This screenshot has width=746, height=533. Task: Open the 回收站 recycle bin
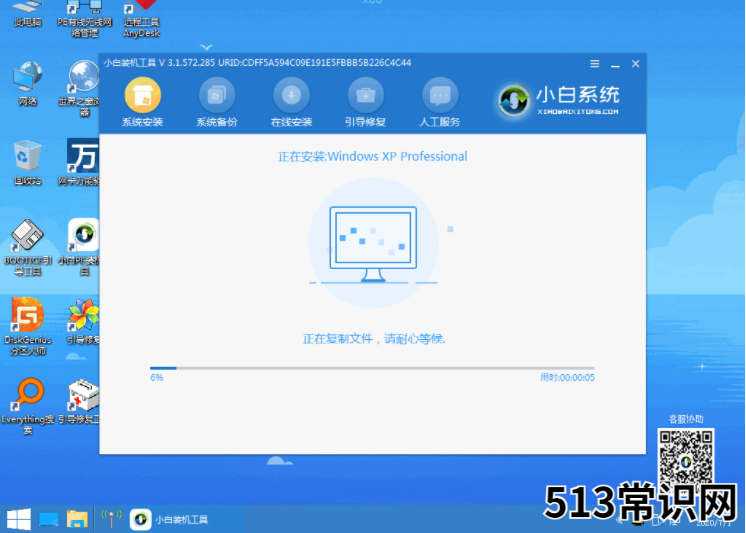[x=28, y=163]
